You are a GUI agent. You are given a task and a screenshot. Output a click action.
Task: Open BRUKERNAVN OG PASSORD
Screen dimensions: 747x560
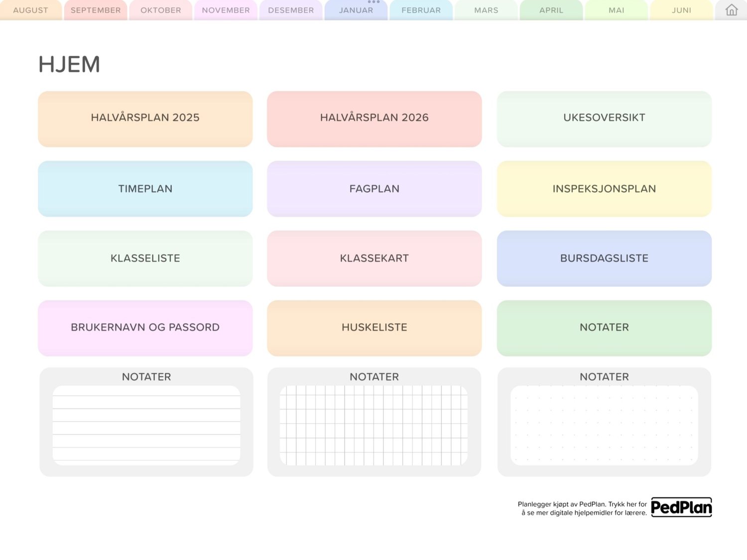pyautogui.click(x=145, y=328)
